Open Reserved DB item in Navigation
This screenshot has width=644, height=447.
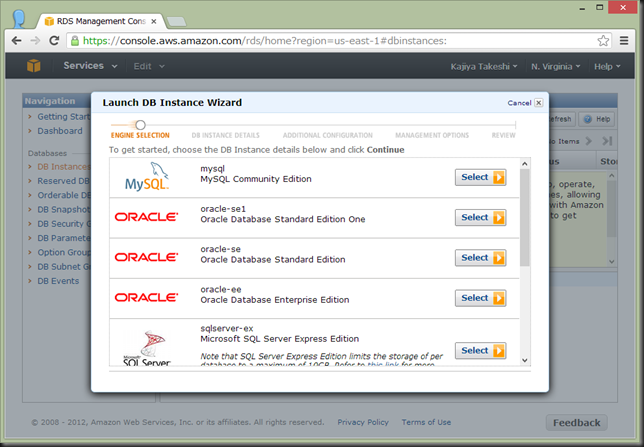pyautogui.click(x=64, y=181)
